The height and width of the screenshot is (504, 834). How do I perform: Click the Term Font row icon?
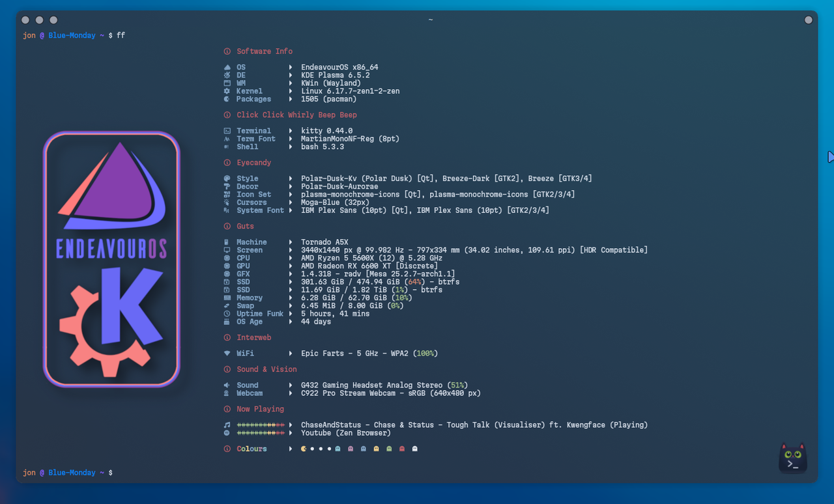click(227, 139)
